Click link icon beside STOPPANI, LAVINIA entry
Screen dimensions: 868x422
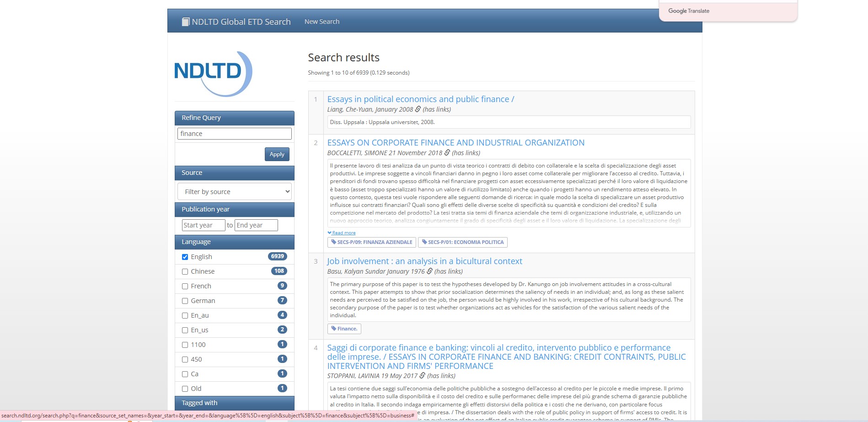pos(422,376)
